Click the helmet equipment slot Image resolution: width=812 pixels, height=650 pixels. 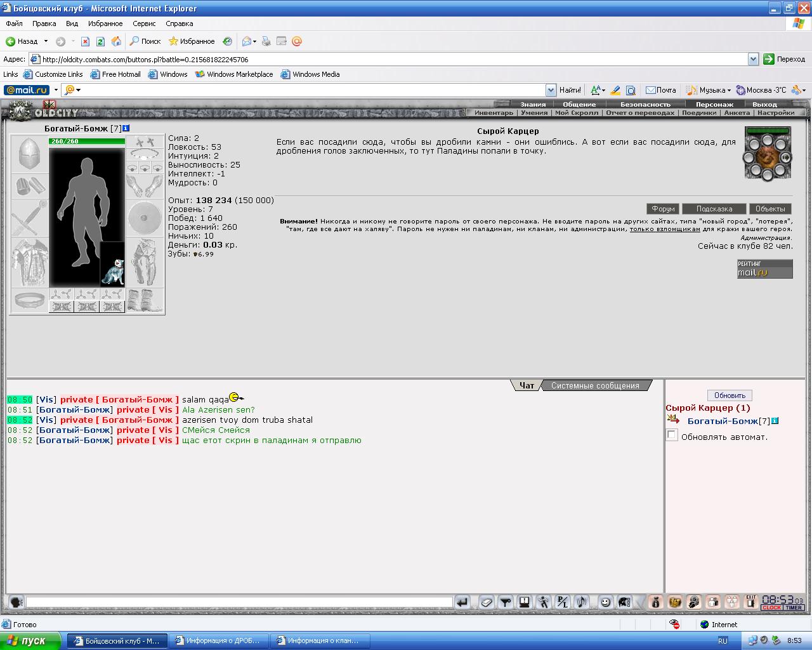29,154
